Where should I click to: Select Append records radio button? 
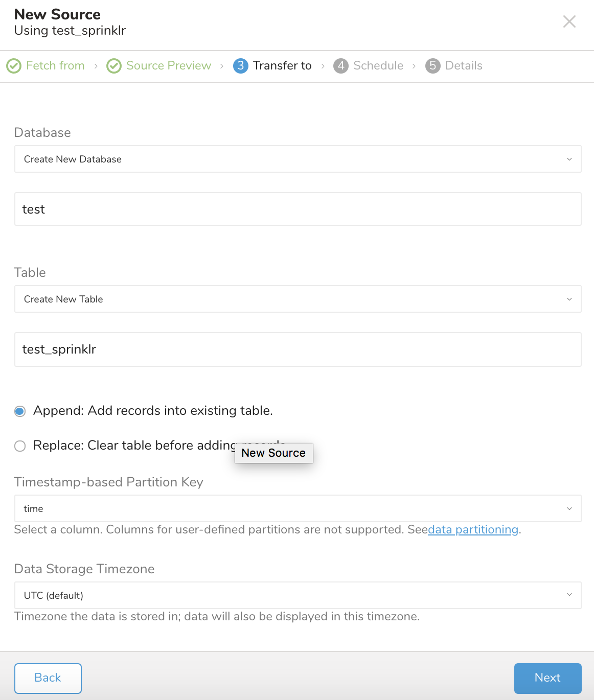(20, 411)
